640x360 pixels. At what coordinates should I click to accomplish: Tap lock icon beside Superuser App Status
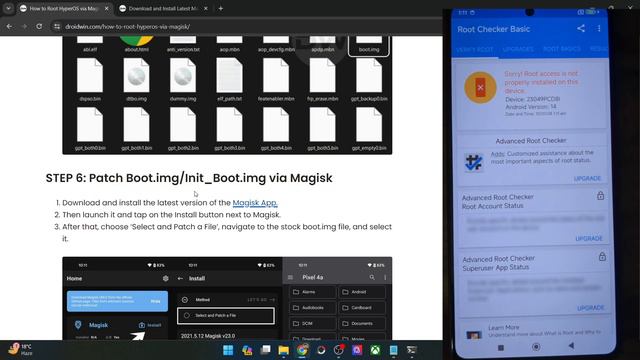602,256
